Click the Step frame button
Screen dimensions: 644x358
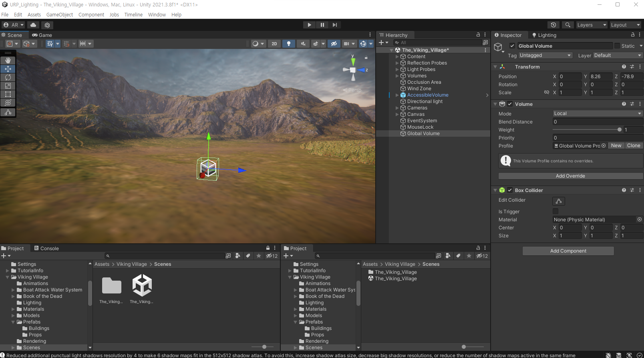(335, 25)
